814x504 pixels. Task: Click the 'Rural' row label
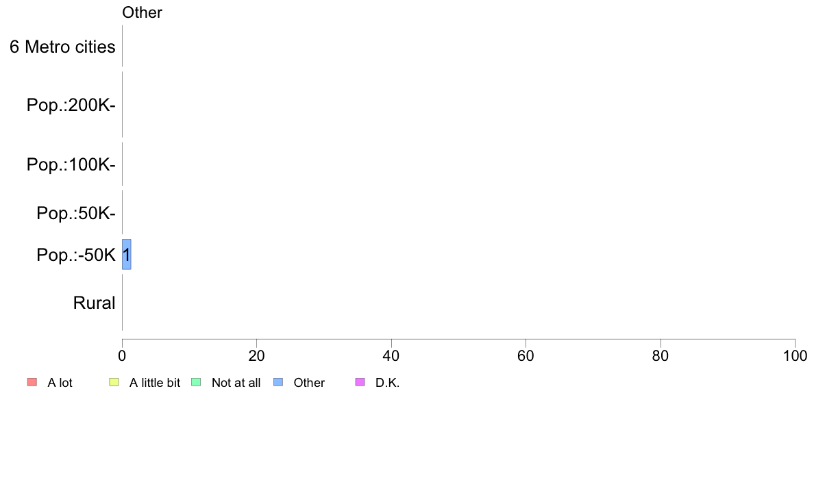pos(94,303)
